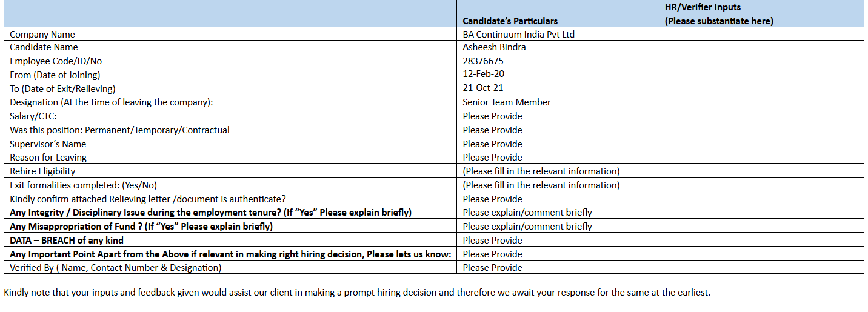Click the Exit formalities completed fill-in cell
This screenshot has height=312, width=868.
coord(541,185)
